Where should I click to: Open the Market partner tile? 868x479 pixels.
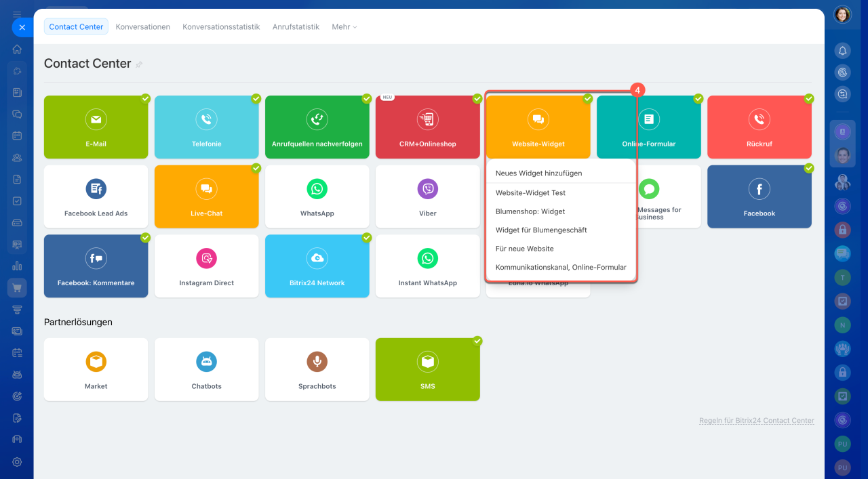[x=96, y=369]
